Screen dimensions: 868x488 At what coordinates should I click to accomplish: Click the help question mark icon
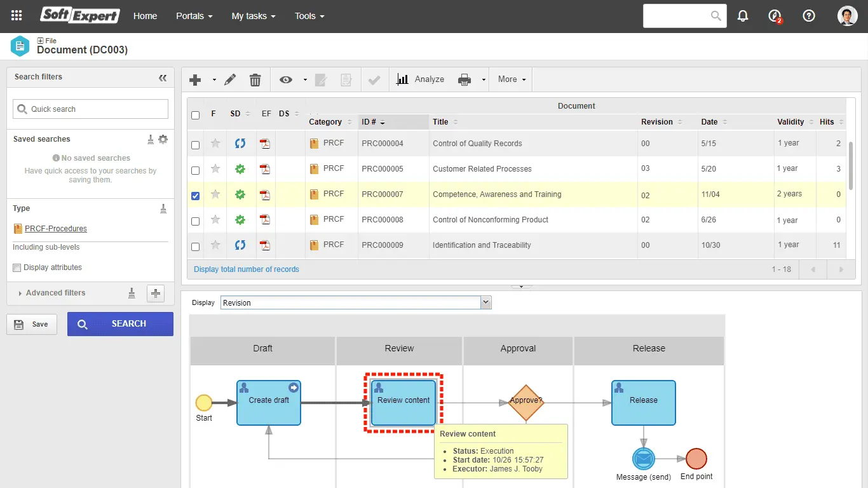point(808,16)
